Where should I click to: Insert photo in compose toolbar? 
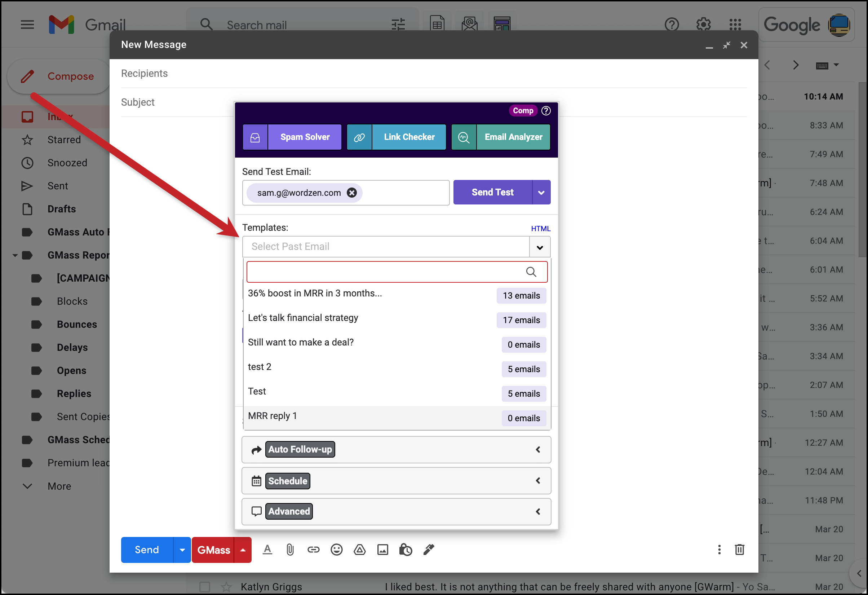coord(383,550)
